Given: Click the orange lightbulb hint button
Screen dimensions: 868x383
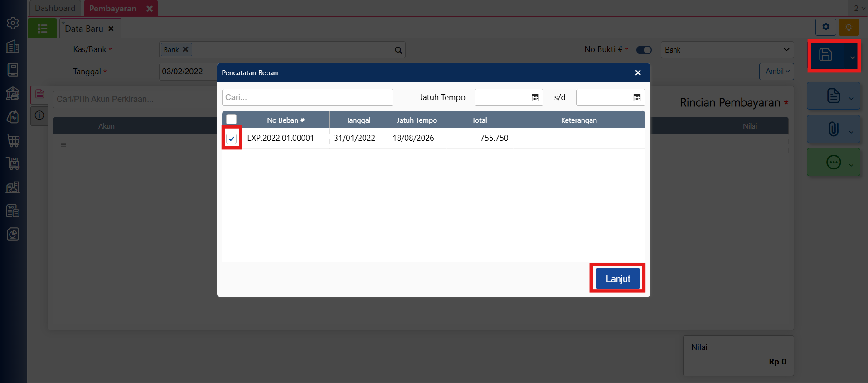Looking at the screenshot, I should click(849, 27).
